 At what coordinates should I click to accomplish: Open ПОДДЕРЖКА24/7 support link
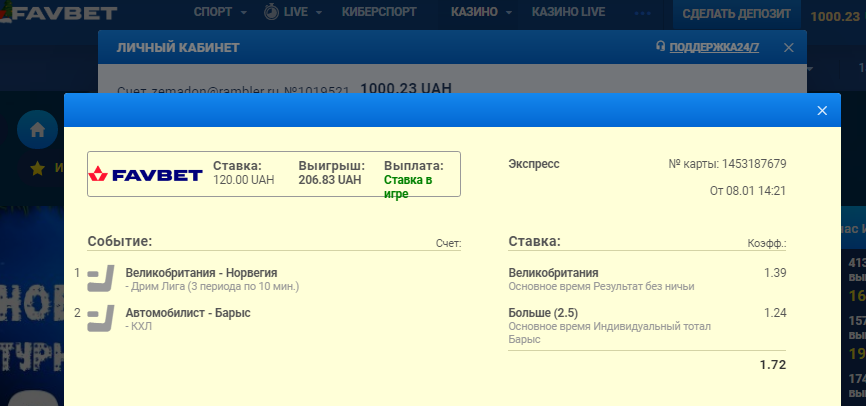714,48
